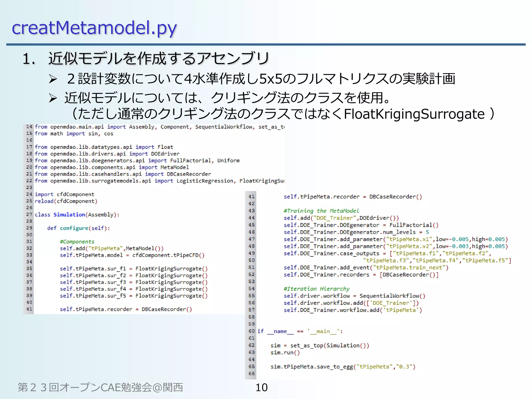Click the bullet line ending クリギング法のクラスを使用。

pos(227,98)
